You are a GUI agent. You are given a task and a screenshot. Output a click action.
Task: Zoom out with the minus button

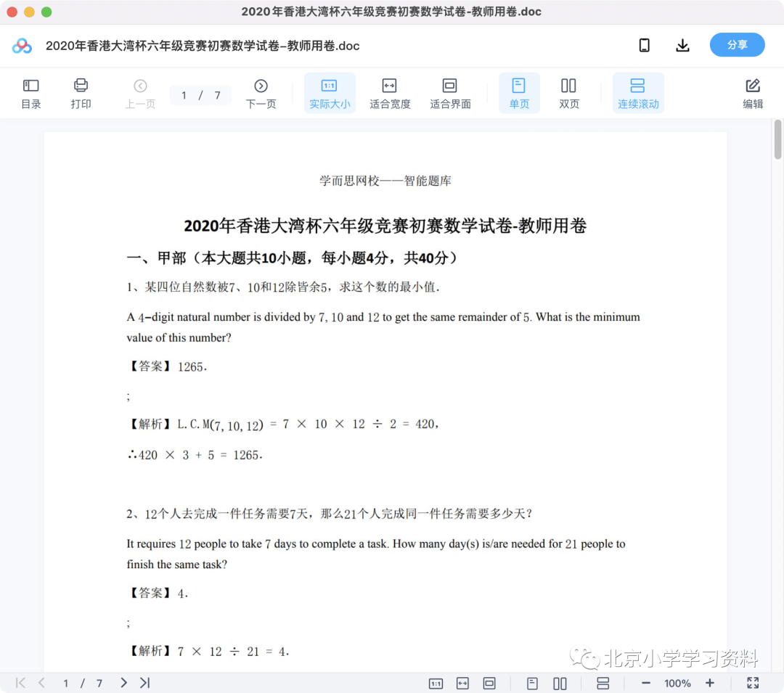[646, 683]
